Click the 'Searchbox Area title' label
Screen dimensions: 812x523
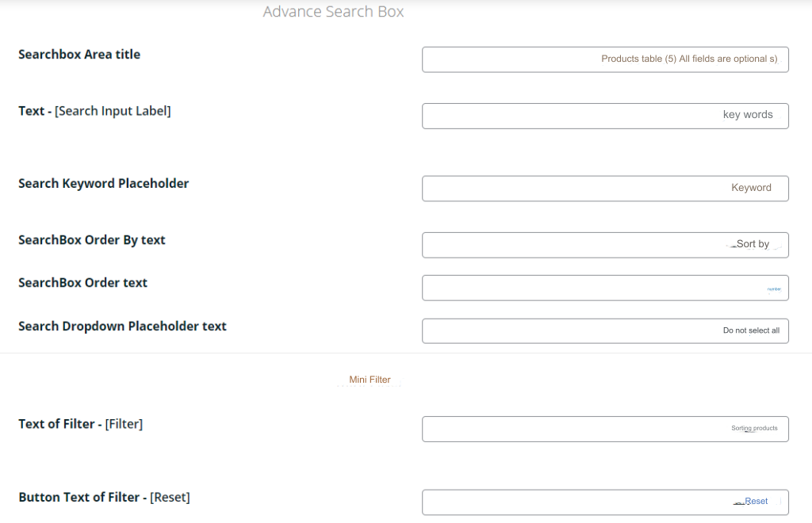click(79, 55)
